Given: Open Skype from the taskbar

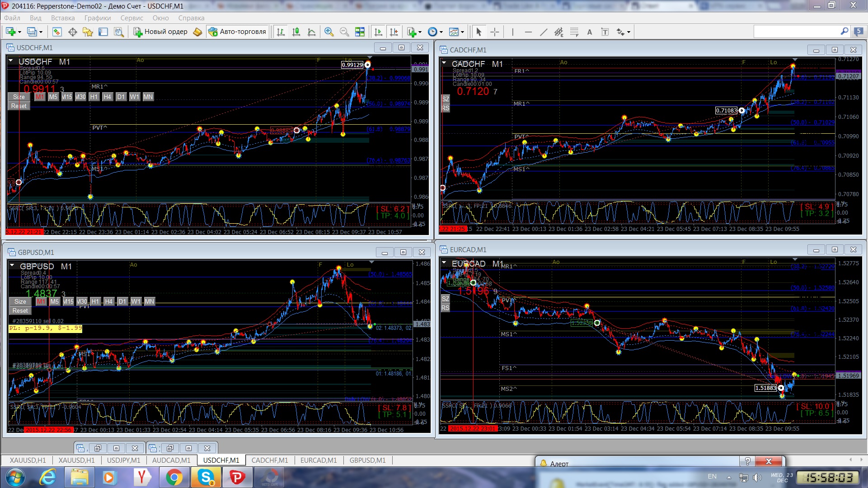Looking at the screenshot, I should [206, 477].
